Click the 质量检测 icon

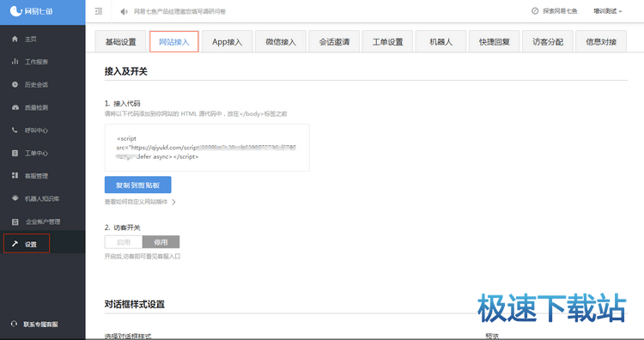(x=15, y=107)
